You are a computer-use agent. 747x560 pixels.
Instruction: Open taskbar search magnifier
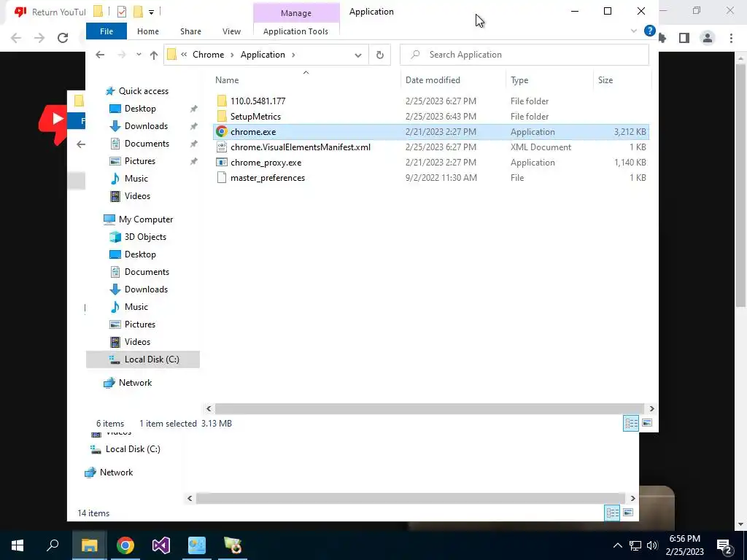53,545
